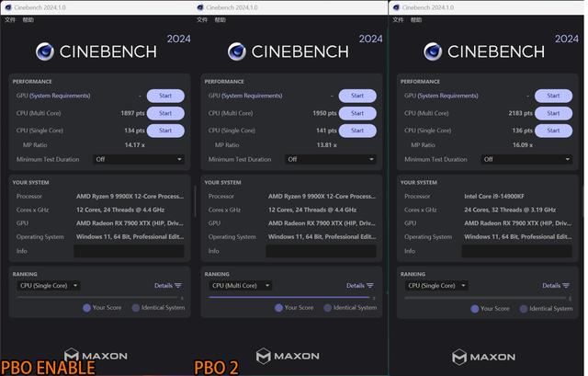Toggle Identical System marker in the i9-14900KF window
The width and height of the screenshot is (588, 376).
pyautogui.click(x=524, y=309)
